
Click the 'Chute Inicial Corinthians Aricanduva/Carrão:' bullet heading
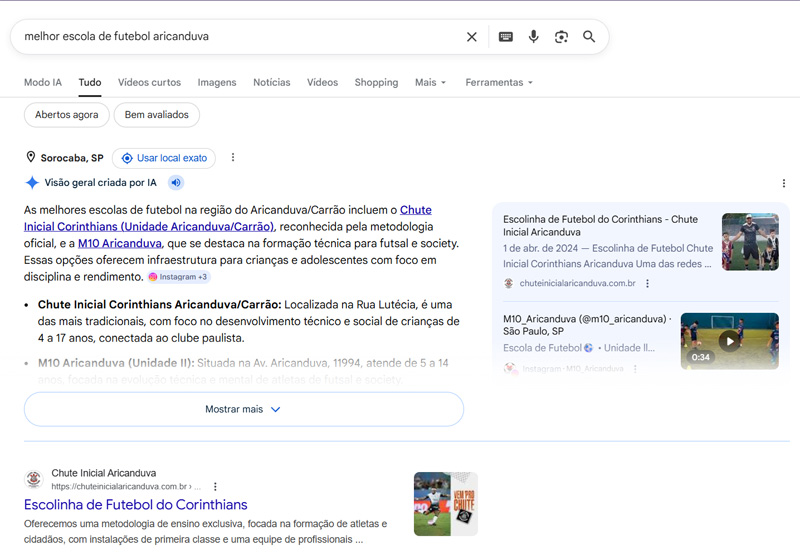[160, 304]
